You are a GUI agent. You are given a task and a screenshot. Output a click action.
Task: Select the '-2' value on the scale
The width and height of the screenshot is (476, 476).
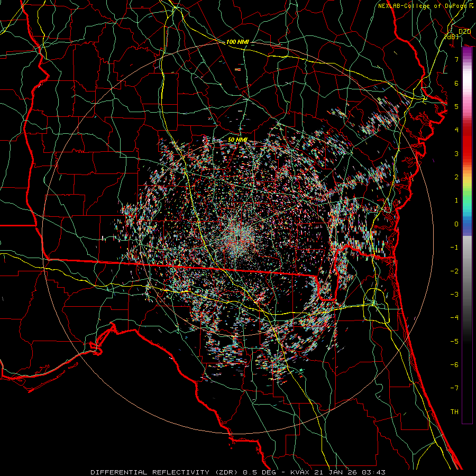coord(454,271)
